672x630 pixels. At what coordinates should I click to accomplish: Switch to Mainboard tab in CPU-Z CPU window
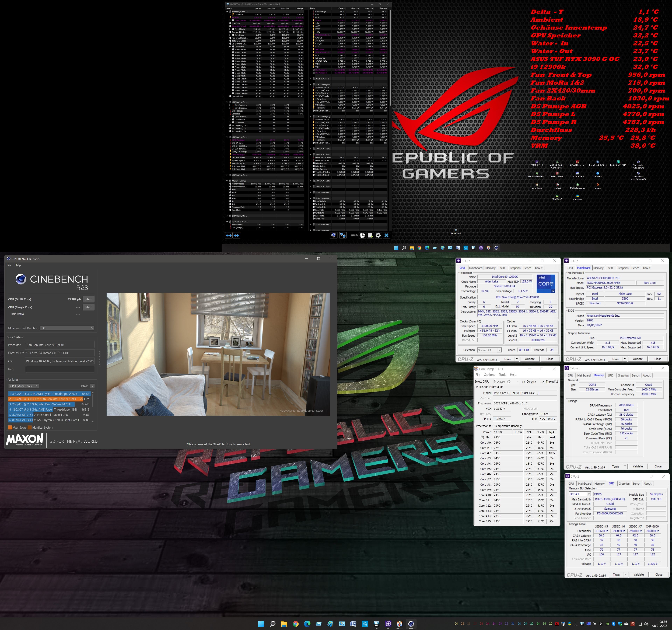pos(476,268)
